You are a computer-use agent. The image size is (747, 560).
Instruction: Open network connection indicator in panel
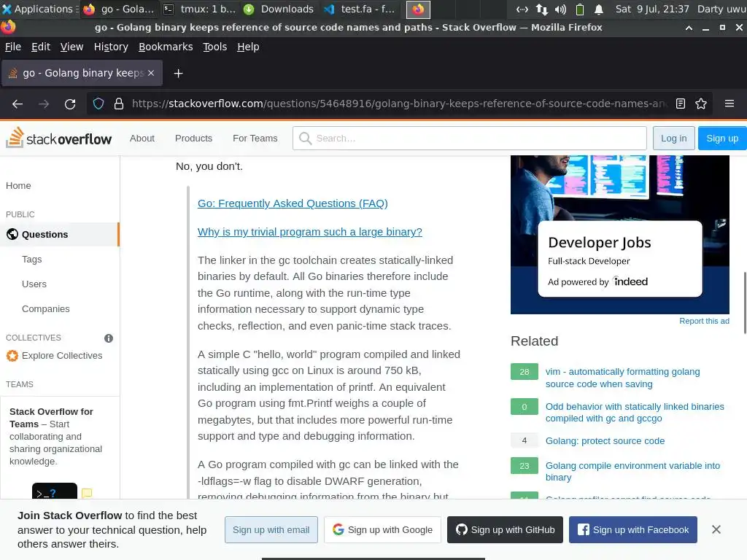coord(542,9)
